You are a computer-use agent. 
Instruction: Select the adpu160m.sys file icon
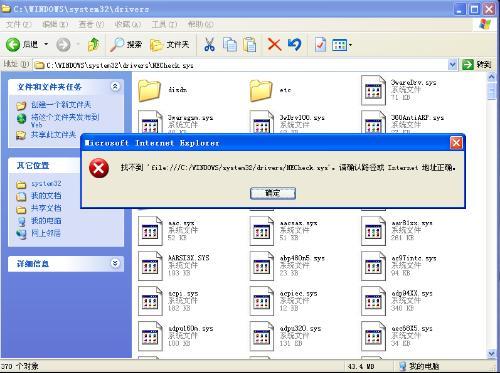[150, 336]
